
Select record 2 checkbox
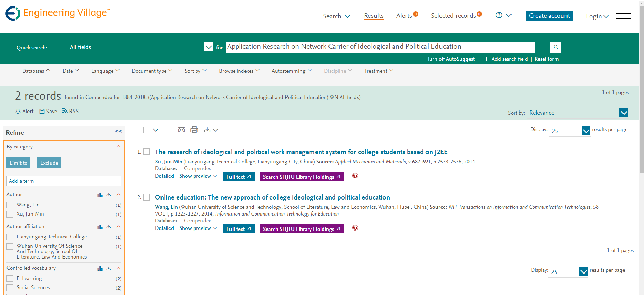pyautogui.click(x=146, y=197)
